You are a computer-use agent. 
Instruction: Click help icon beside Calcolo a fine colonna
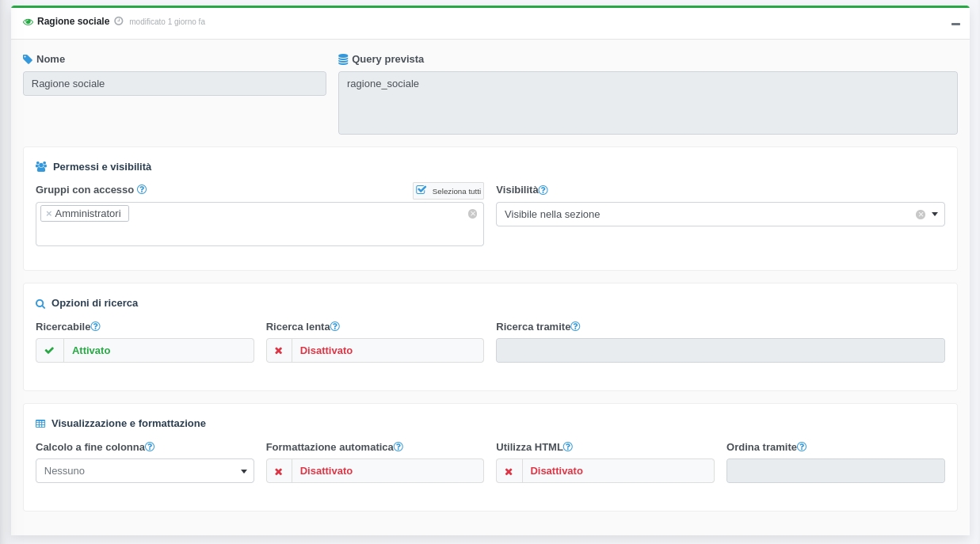point(150,447)
